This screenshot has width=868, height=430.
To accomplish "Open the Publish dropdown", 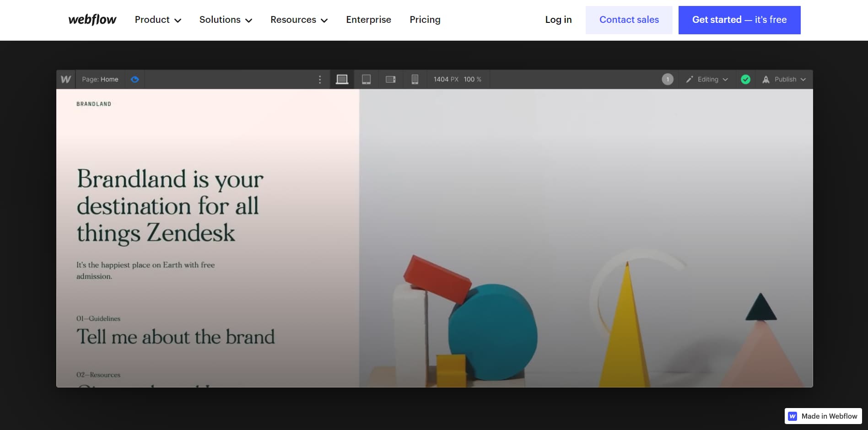I will (x=784, y=79).
